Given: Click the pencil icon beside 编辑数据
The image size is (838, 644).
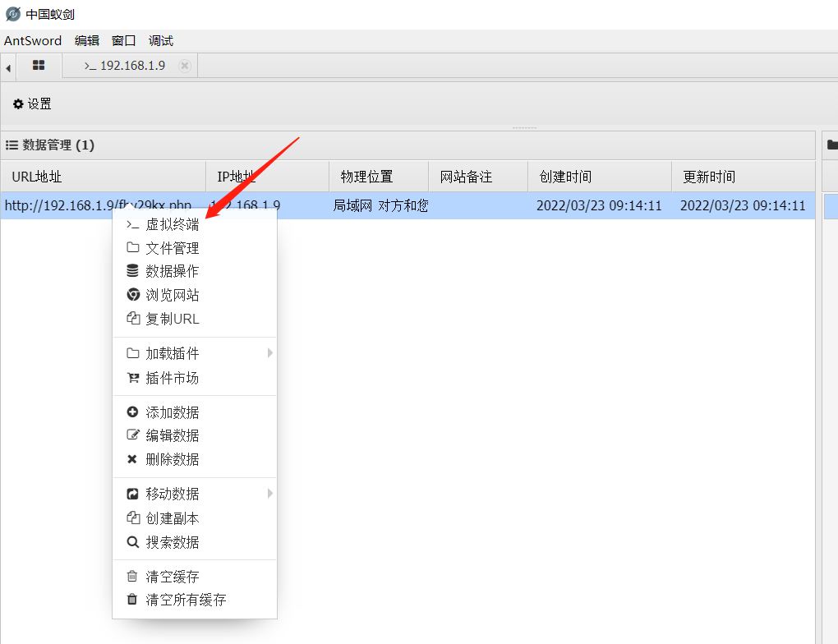Looking at the screenshot, I should [x=132, y=435].
